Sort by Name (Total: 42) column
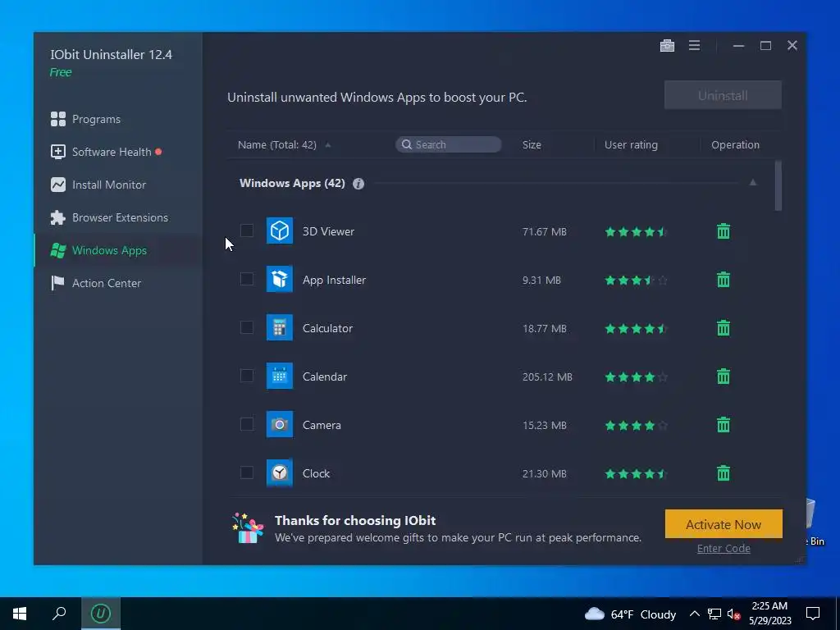Viewport: 840px width, 630px height. point(277,144)
